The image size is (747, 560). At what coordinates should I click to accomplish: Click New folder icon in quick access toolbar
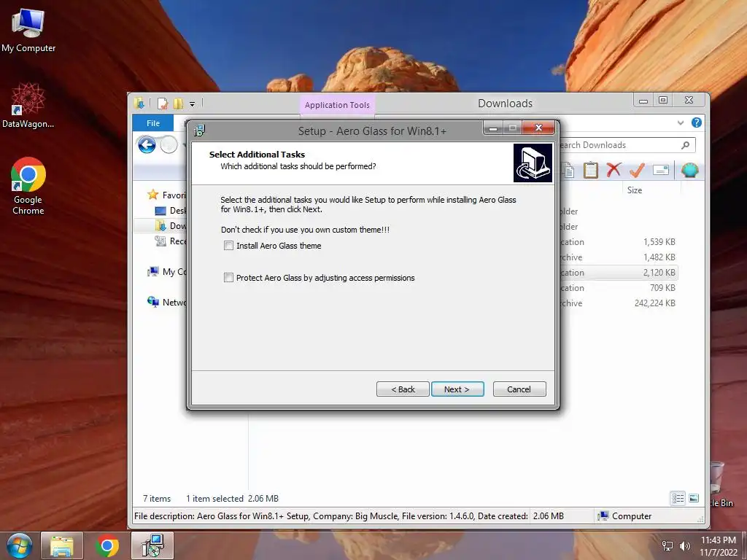[x=179, y=103]
